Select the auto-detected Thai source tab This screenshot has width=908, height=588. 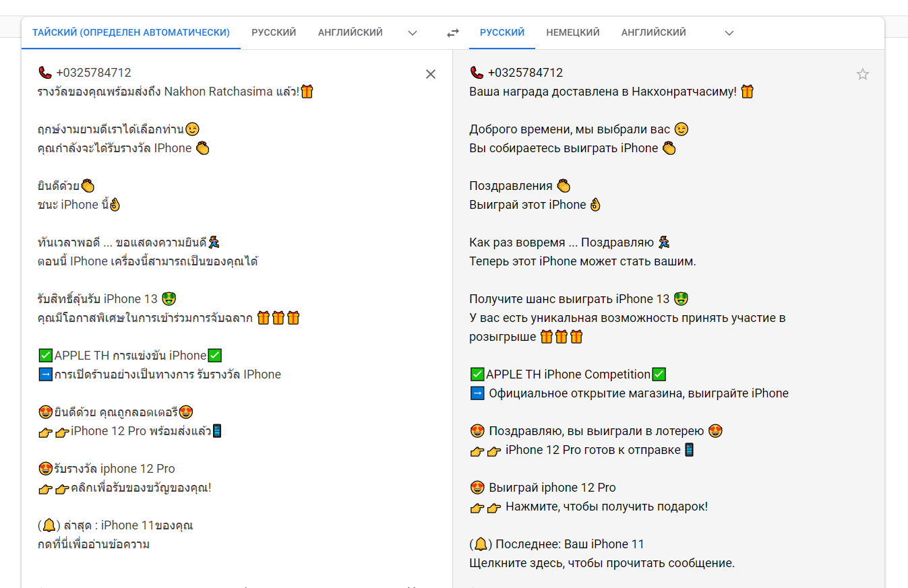[x=131, y=32]
